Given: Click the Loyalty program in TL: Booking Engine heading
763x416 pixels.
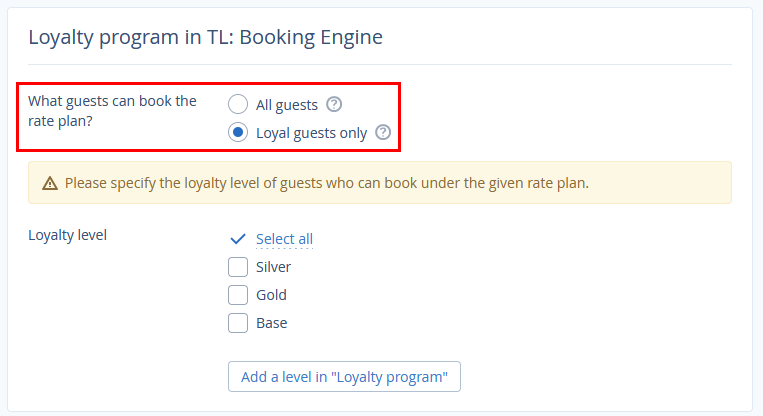Looking at the screenshot, I should [x=205, y=37].
